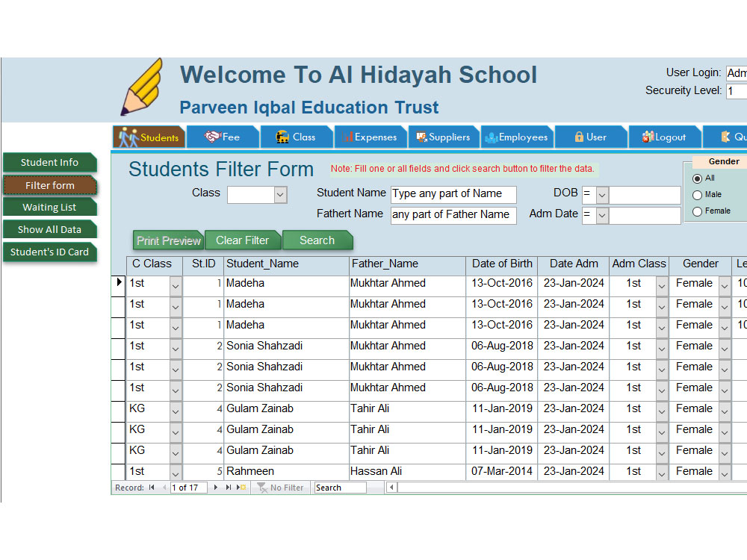Click the No Filter funnel indicator

[280, 487]
